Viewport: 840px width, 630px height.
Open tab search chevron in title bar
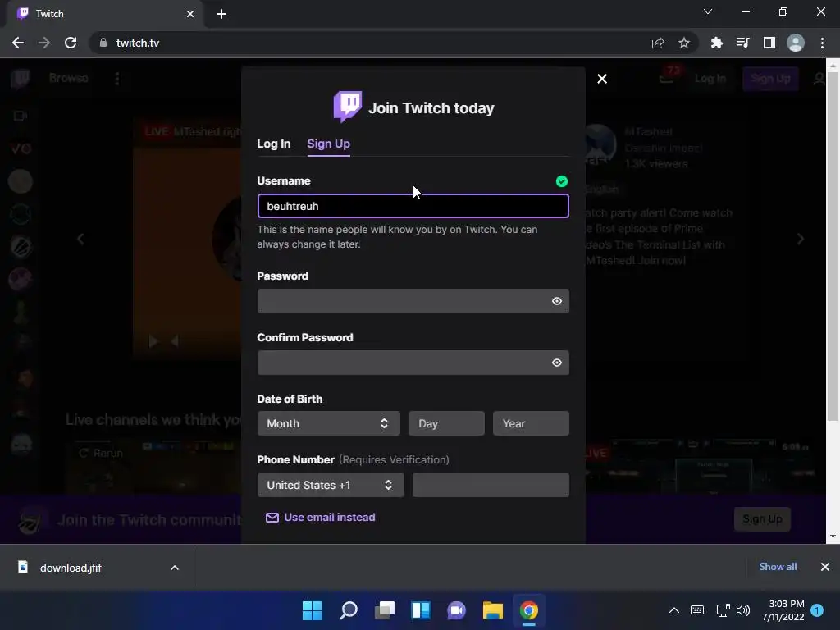708,11
